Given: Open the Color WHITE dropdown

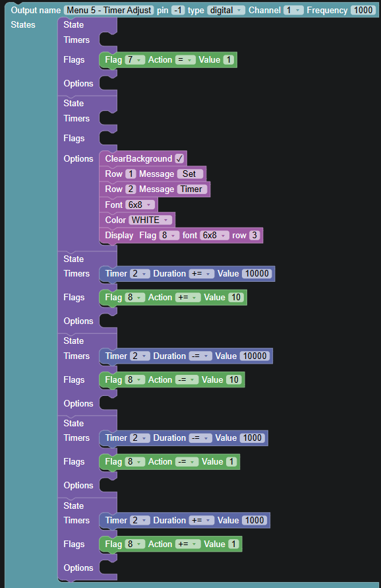Looking at the screenshot, I should tap(150, 220).
